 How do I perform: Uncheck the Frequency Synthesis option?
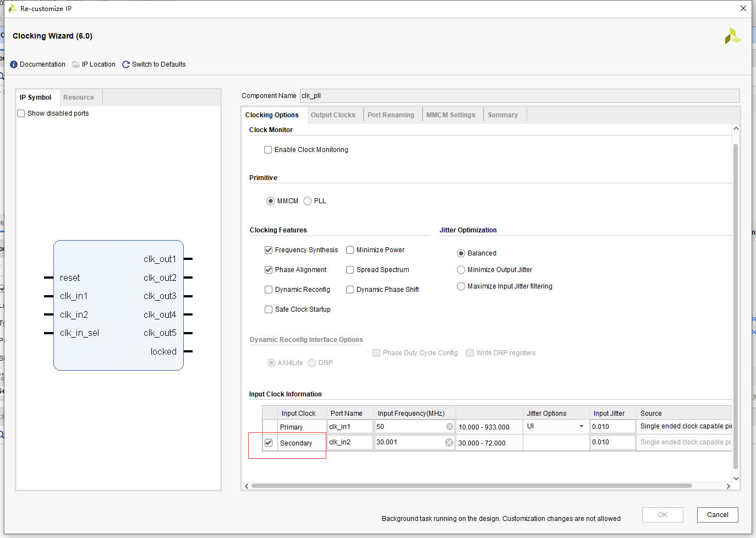[x=269, y=250]
